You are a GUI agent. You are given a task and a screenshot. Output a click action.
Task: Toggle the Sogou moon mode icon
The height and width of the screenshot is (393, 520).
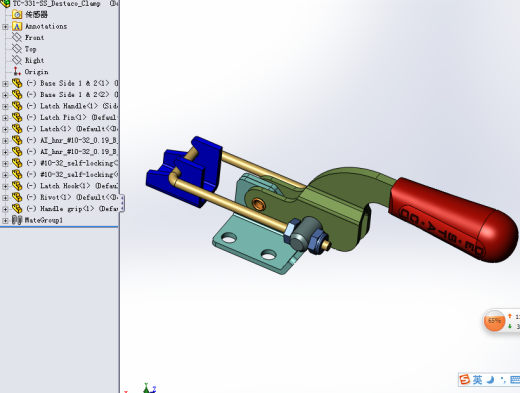coord(490,380)
